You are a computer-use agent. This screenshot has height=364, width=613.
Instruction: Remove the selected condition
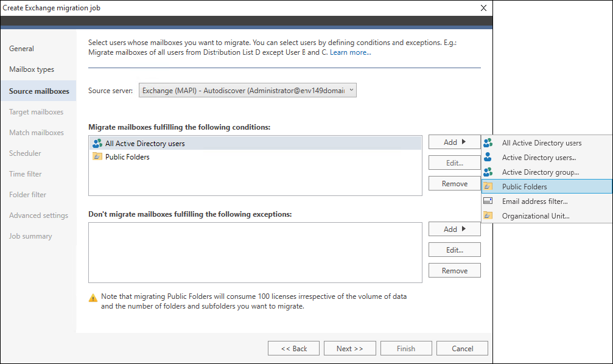point(454,183)
